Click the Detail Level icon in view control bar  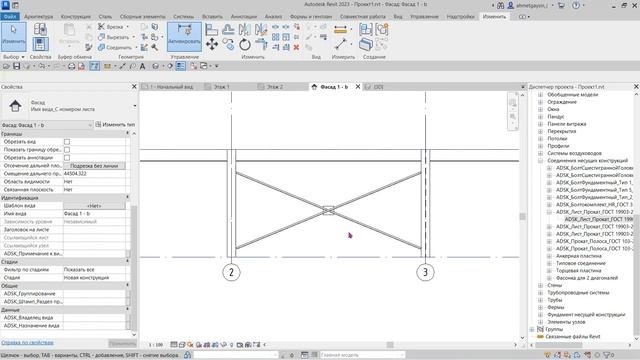[x=174, y=345]
